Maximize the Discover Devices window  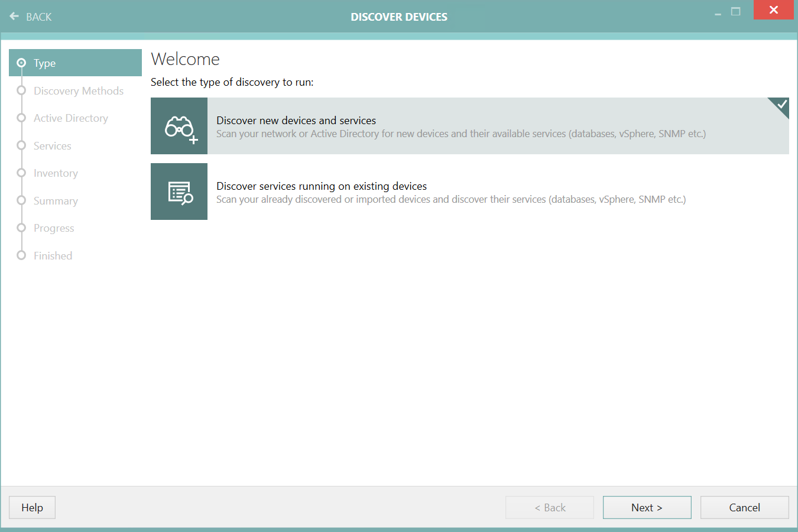coord(736,11)
